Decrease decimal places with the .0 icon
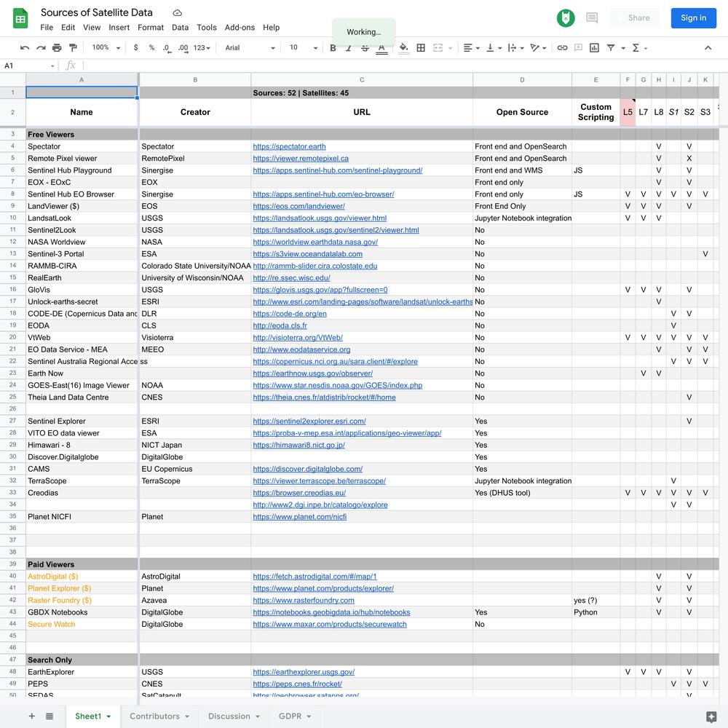 click(167, 48)
